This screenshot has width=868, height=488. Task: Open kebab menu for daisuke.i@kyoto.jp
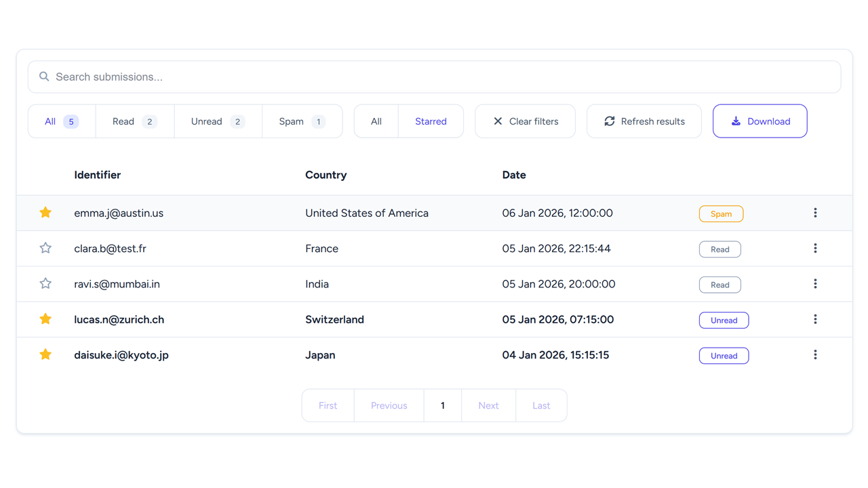coord(815,355)
